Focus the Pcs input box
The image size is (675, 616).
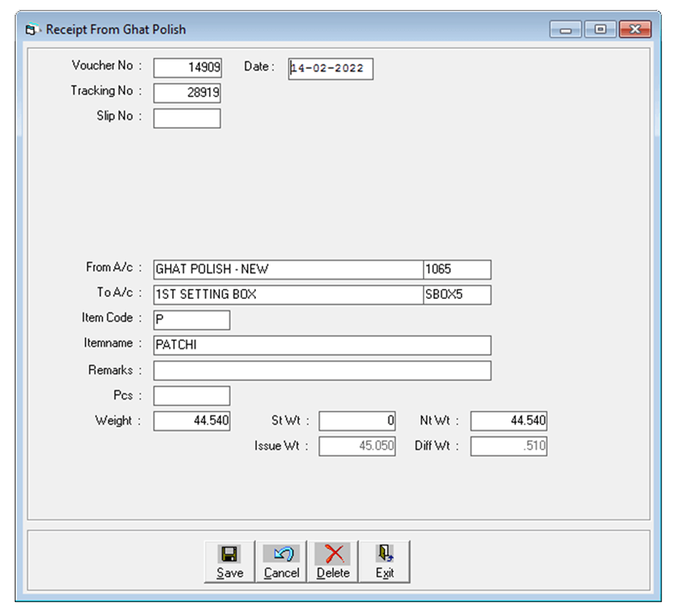click(192, 396)
